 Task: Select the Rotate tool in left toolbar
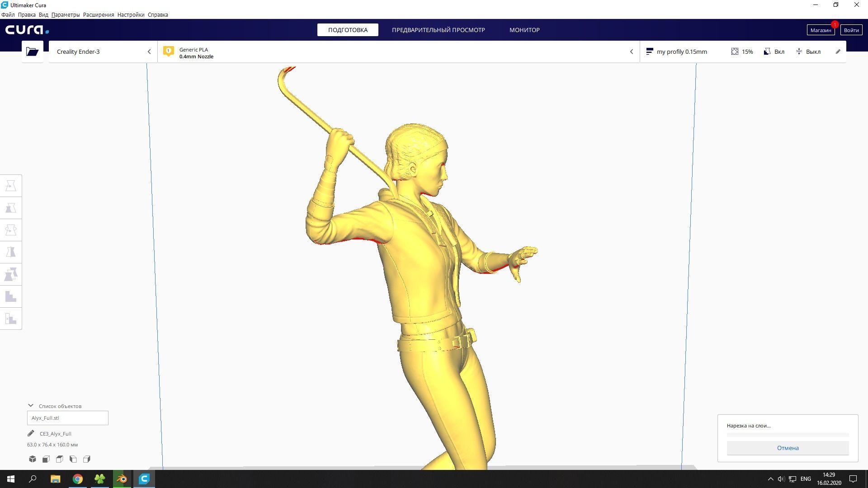pos(11,230)
